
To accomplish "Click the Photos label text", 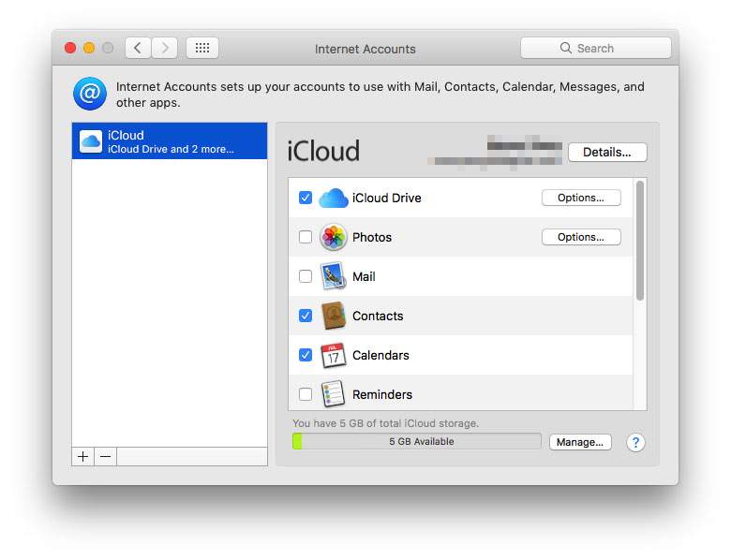I will coord(371,237).
